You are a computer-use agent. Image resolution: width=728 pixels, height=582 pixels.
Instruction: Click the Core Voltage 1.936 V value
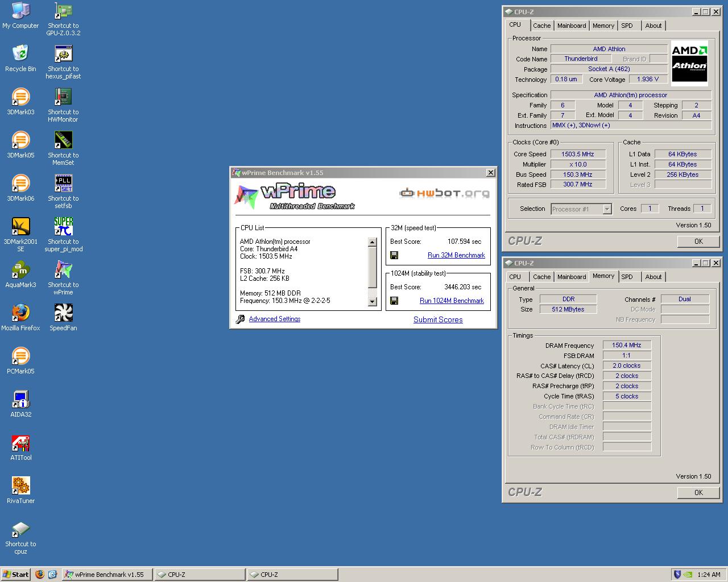(x=648, y=79)
